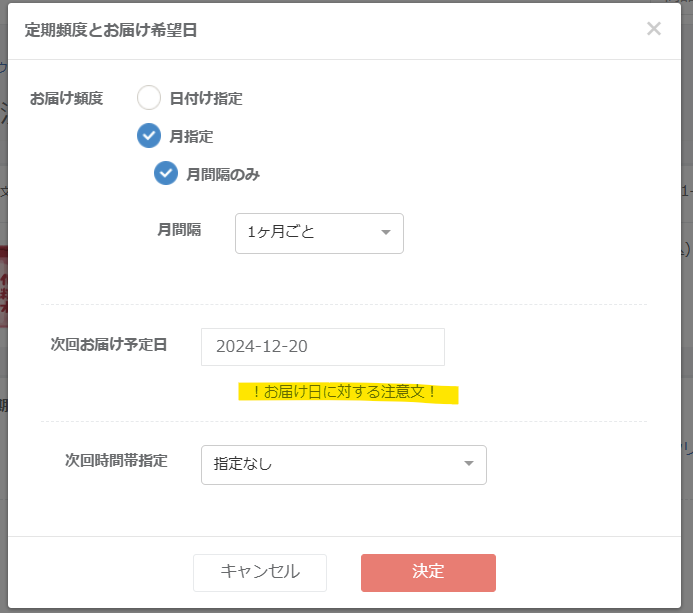This screenshot has width=693, height=613.
Task: Click the 月指定 option label text
Action: (191, 136)
